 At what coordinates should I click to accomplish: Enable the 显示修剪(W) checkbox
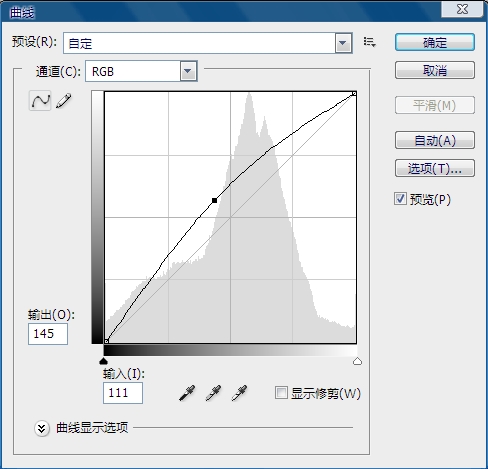point(281,393)
